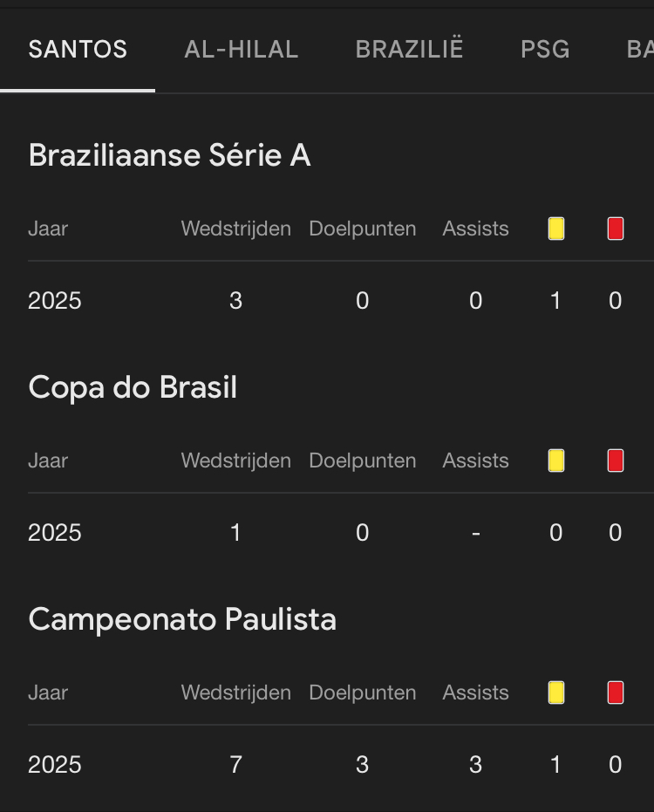Select the 2025 row in Copa do Brasil
Viewport: 654px width, 812px height.
55,533
